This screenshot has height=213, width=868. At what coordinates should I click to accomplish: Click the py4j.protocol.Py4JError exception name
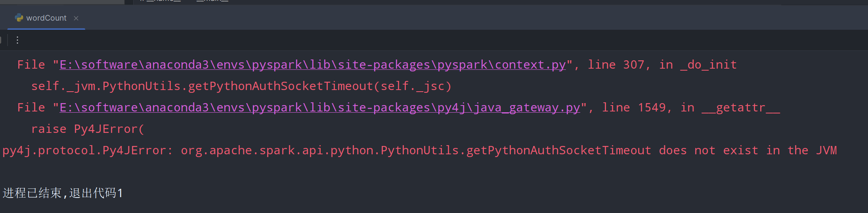pyautogui.click(x=87, y=150)
